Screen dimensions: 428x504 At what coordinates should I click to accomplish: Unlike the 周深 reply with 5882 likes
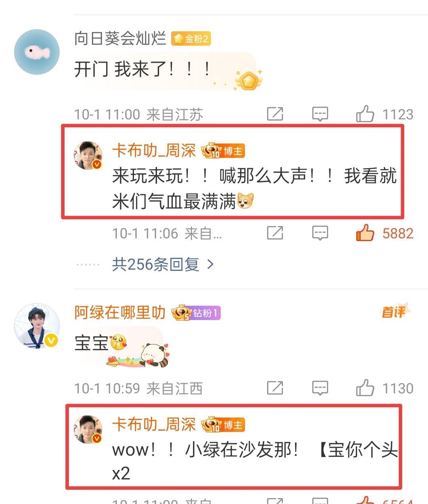coord(365,233)
